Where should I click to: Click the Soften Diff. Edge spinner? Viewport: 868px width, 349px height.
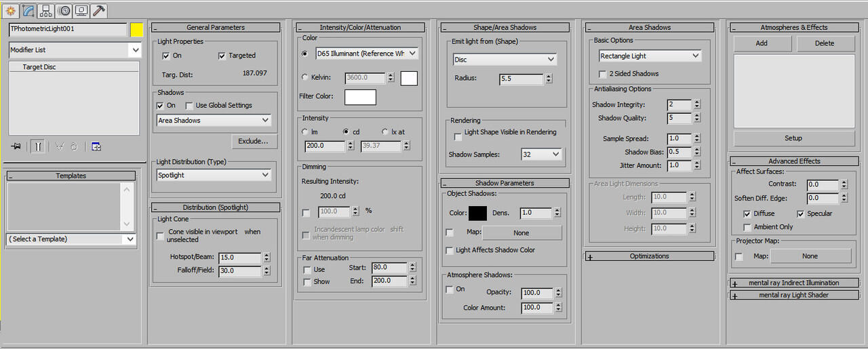(x=844, y=199)
